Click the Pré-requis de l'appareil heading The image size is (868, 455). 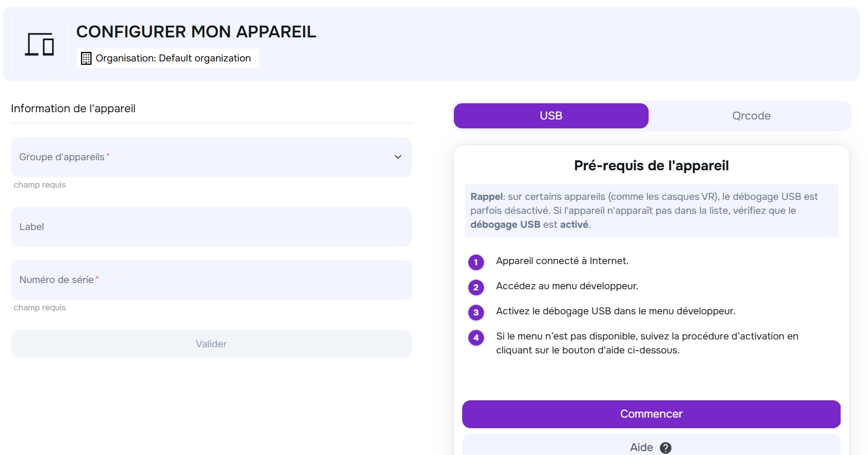point(651,166)
